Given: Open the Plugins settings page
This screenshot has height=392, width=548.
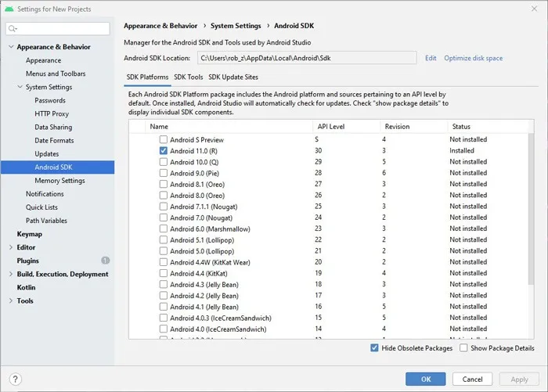Looking at the screenshot, I should click(x=27, y=261).
